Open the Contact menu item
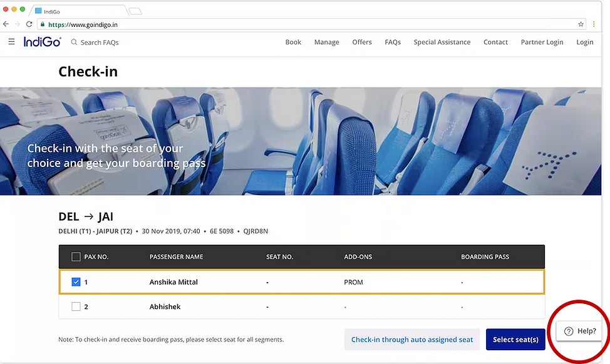The image size is (610, 364). point(495,42)
